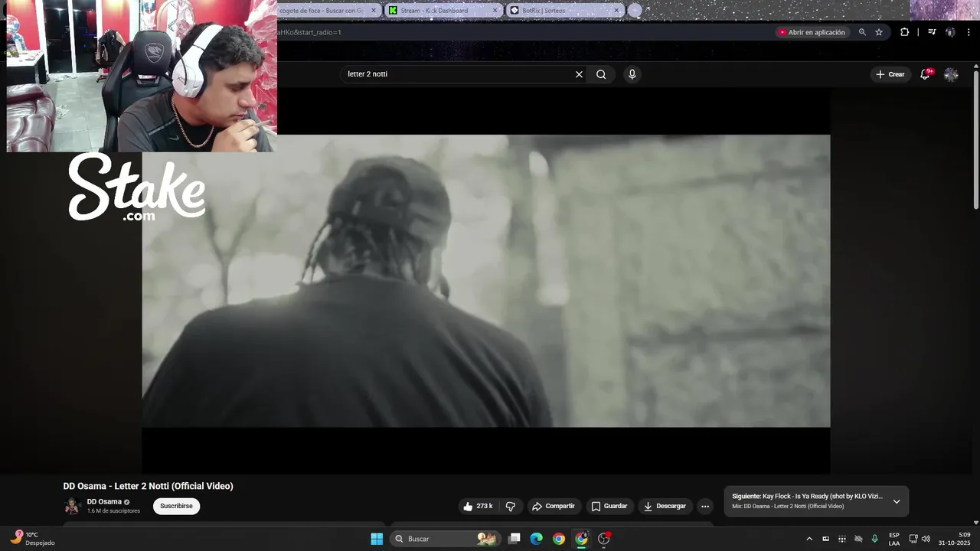The image size is (980, 551).
Task: Expand the Siguiente mix playlist chevron
Action: tap(897, 502)
